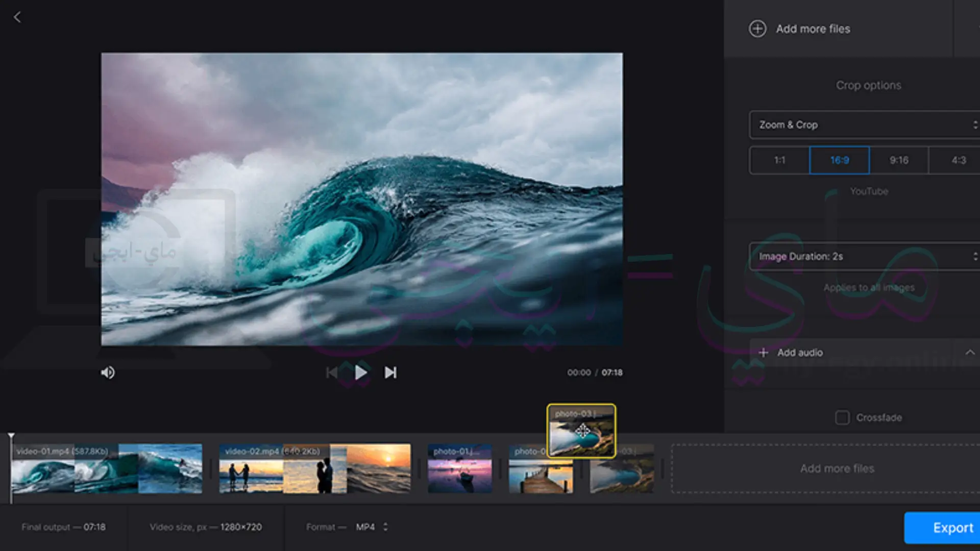Select the 1:1 aspect ratio

tap(779, 160)
